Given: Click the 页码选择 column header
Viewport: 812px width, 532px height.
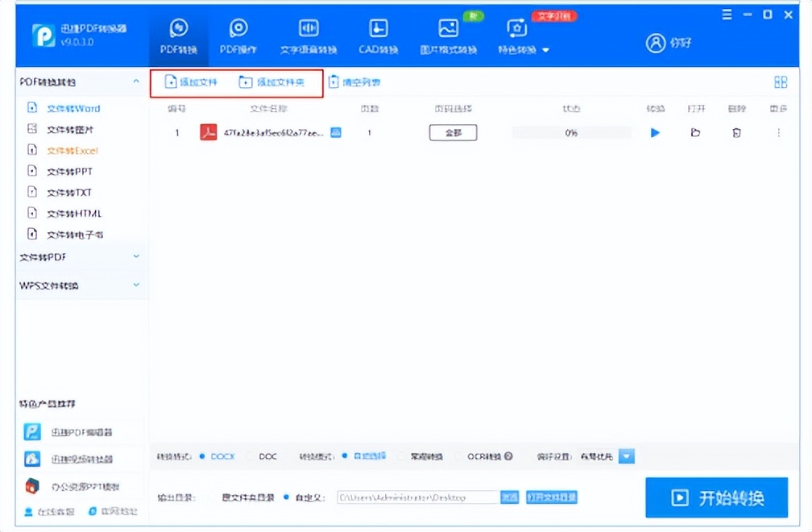Looking at the screenshot, I should [x=453, y=108].
